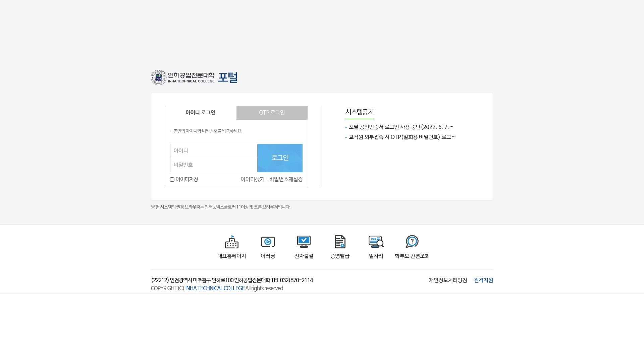The image size is (644, 362).
Task: Toggle the 아이디저장 checkbox
Action: (x=172, y=180)
